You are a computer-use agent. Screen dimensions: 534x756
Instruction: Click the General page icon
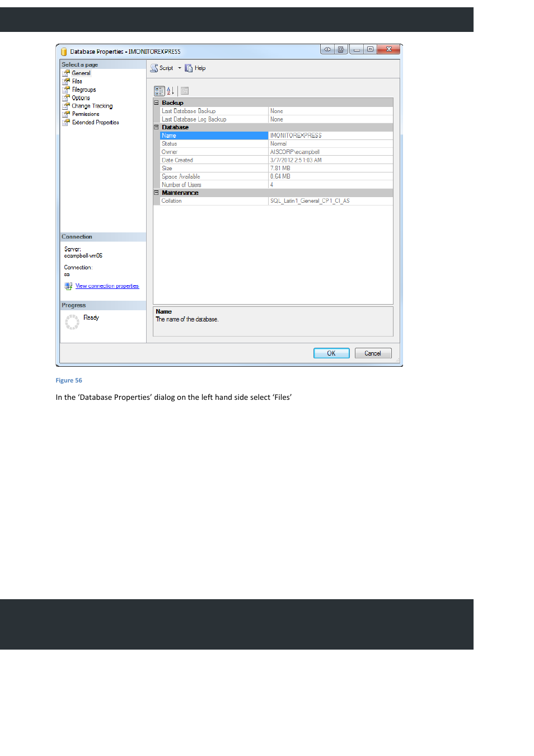click(x=66, y=73)
